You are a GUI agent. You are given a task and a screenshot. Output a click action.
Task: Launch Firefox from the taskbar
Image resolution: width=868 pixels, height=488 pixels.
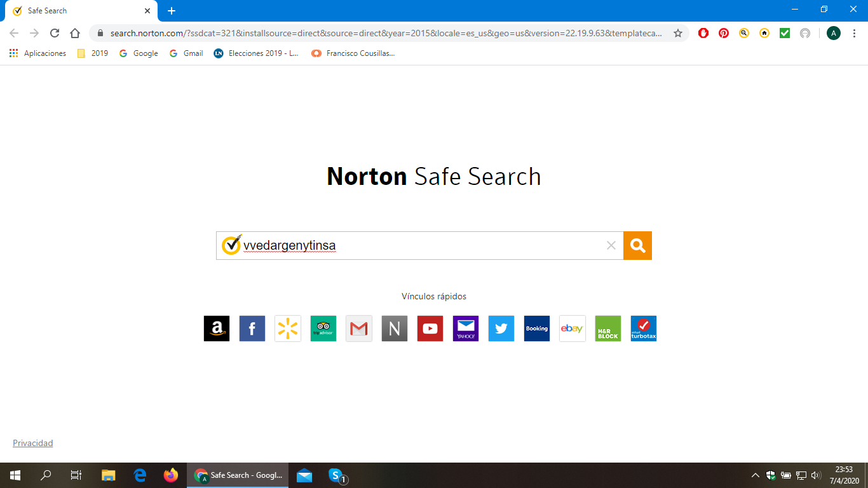tap(171, 475)
